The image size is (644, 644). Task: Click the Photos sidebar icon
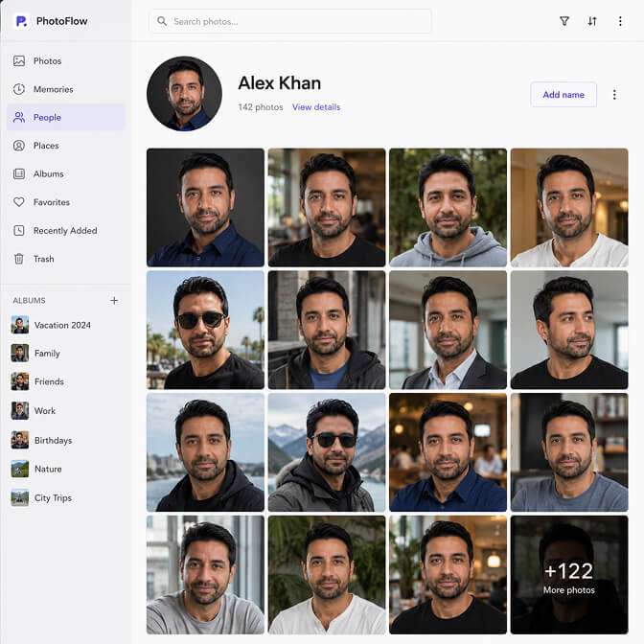19,60
